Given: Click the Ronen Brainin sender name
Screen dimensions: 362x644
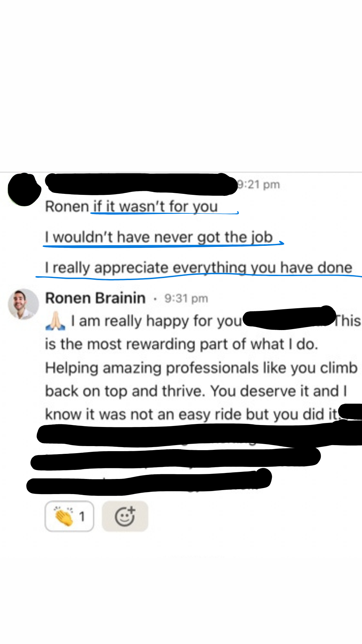Looking at the screenshot, I should pyautogui.click(x=95, y=298).
